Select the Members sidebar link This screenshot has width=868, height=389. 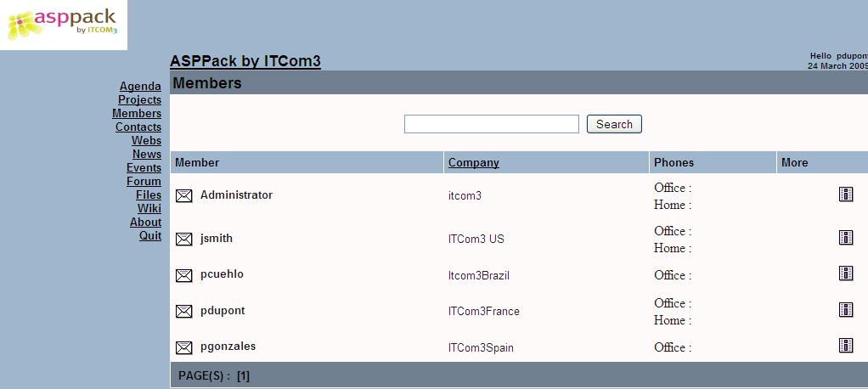coord(137,114)
